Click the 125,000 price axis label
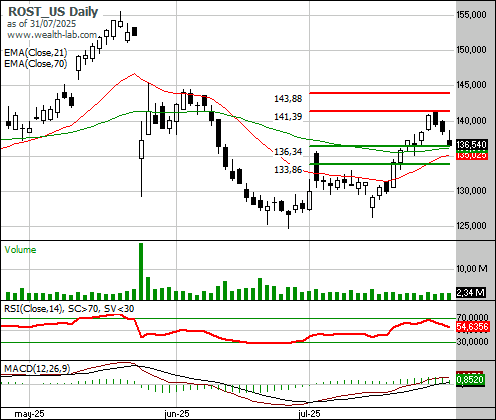496x420 pixels. (471, 226)
